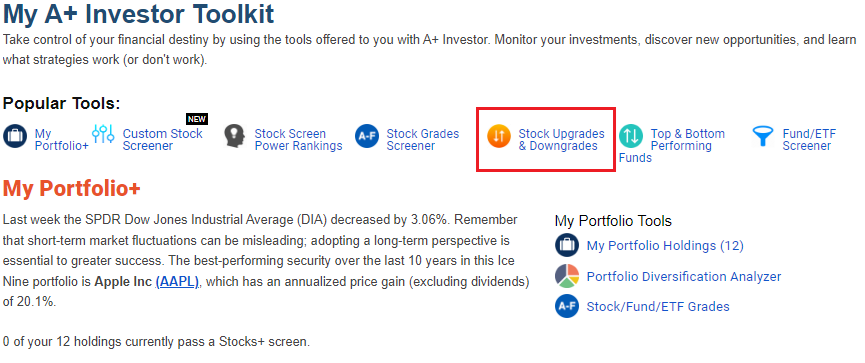Open My Portfolio Holdings (12)

[x=665, y=246]
